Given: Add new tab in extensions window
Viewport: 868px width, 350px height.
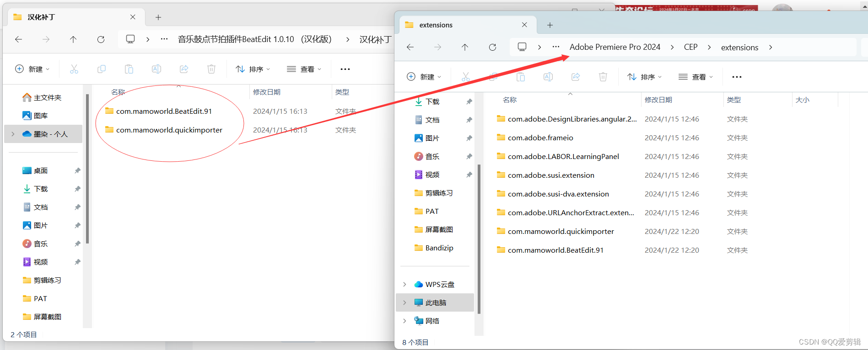Looking at the screenshot, I should tap(550, 25).
